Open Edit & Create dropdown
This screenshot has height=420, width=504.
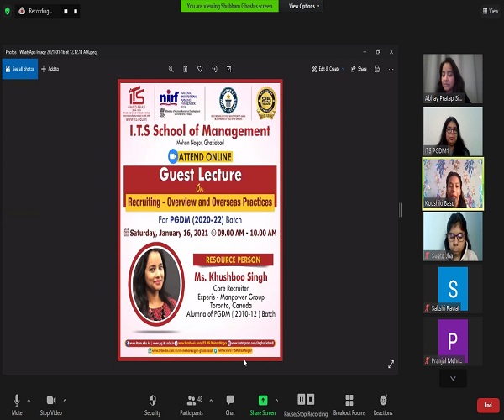[x=328, y=69]
